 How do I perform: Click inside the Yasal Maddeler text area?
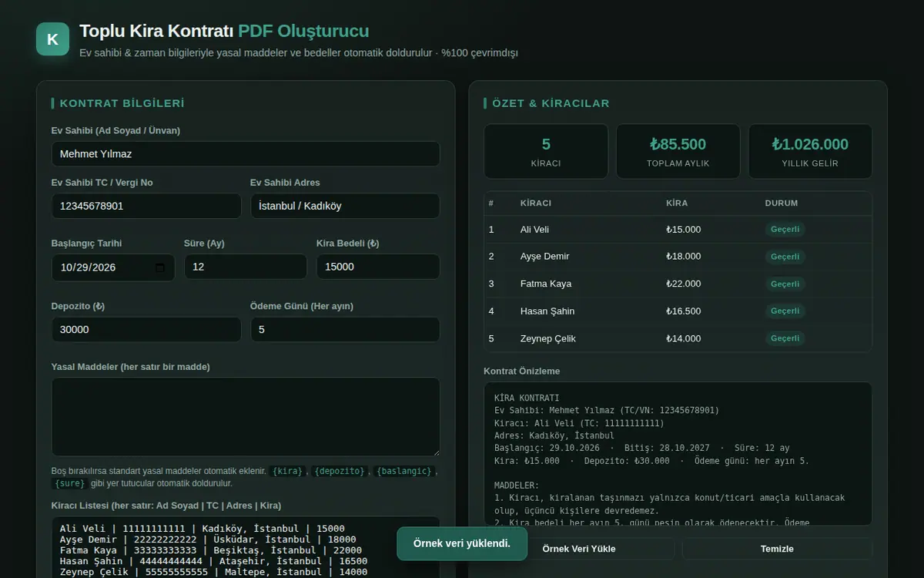246,416
